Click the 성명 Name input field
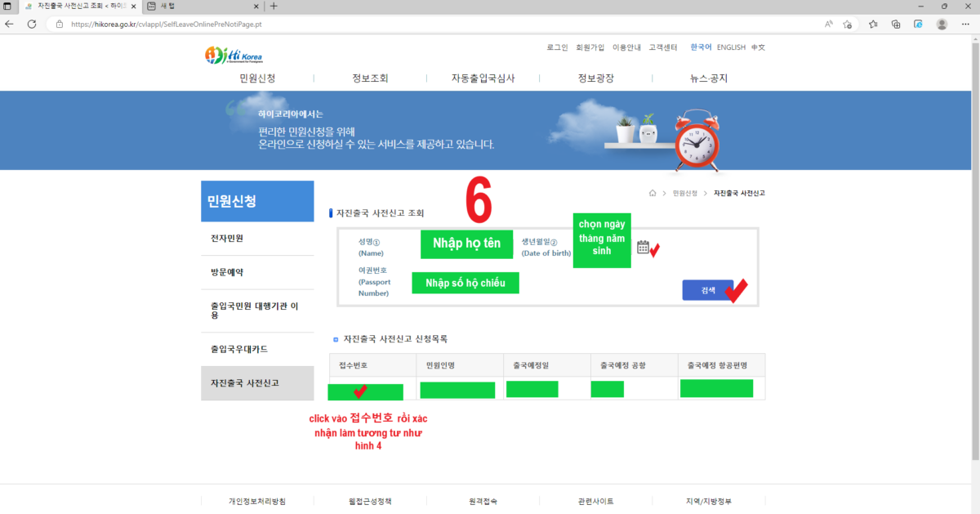Viewport: 980px width, 514px height. pyautogui.click(x=466, y=244)
